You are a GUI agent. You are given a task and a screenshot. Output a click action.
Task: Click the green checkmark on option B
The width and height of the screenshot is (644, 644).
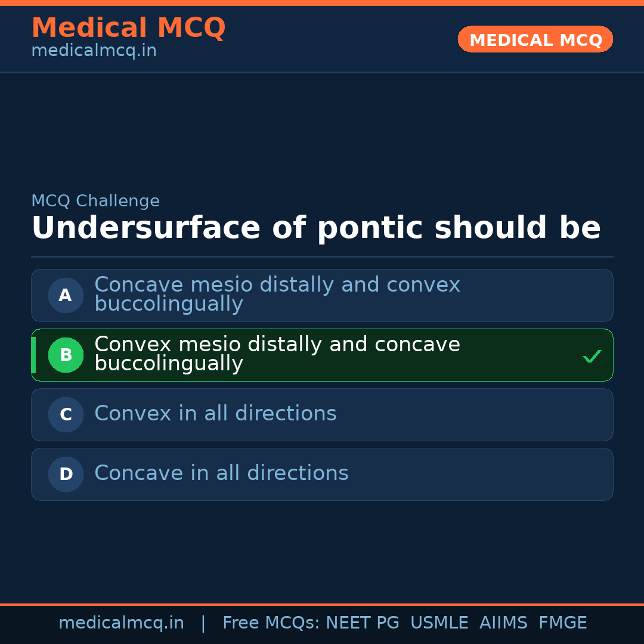click(x=592, y=357)
